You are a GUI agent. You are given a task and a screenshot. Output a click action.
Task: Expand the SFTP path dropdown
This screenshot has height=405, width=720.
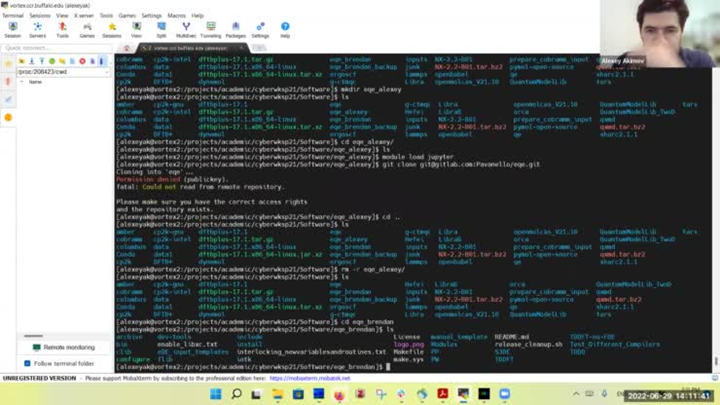click(x=106, y=71)
